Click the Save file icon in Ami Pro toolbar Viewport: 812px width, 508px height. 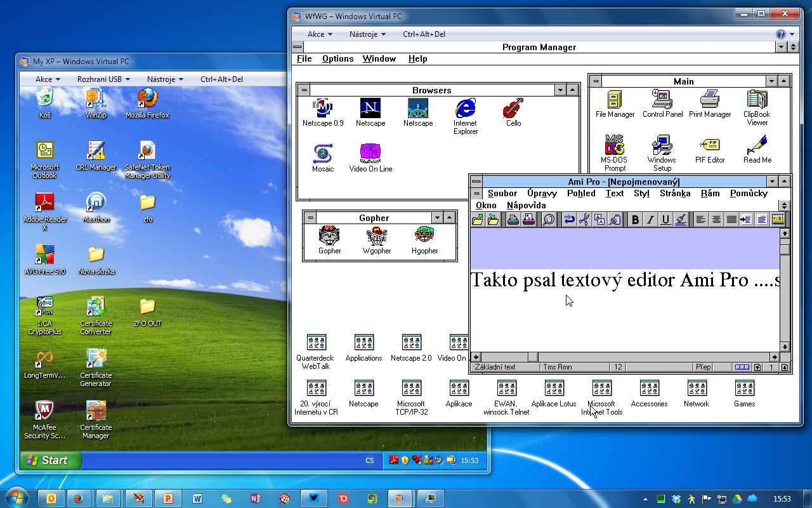pyautogui.click(x=493, y=220)
